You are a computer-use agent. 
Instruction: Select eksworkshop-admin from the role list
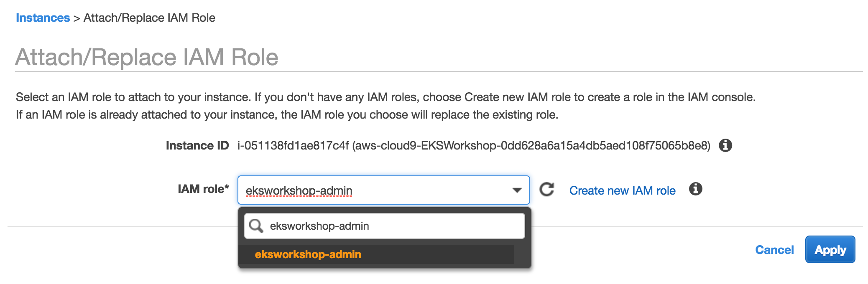coord(308,254)
